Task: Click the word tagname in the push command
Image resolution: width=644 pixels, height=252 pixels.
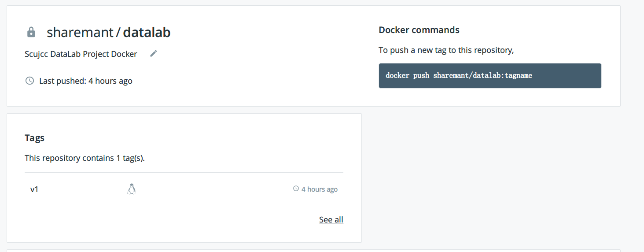Action: (x=519, y=75)
